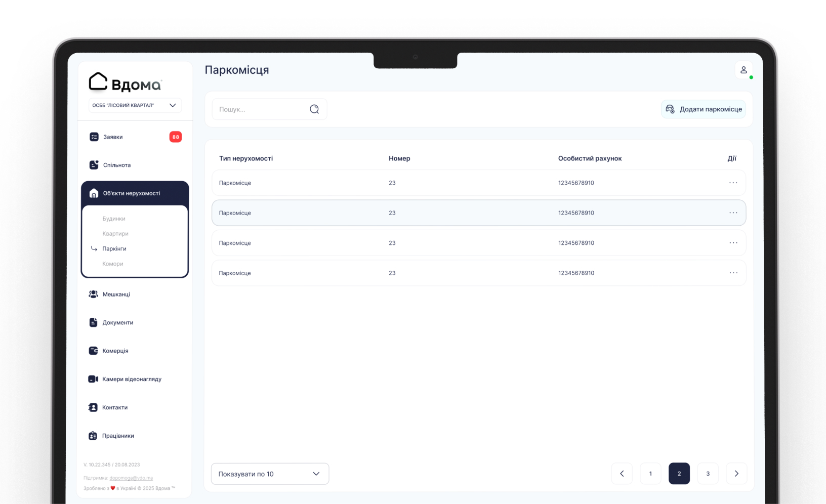Open the Показувати по 10 dropdown
The height and width of the screenshot is (504, 826).
tap(270, 474)
